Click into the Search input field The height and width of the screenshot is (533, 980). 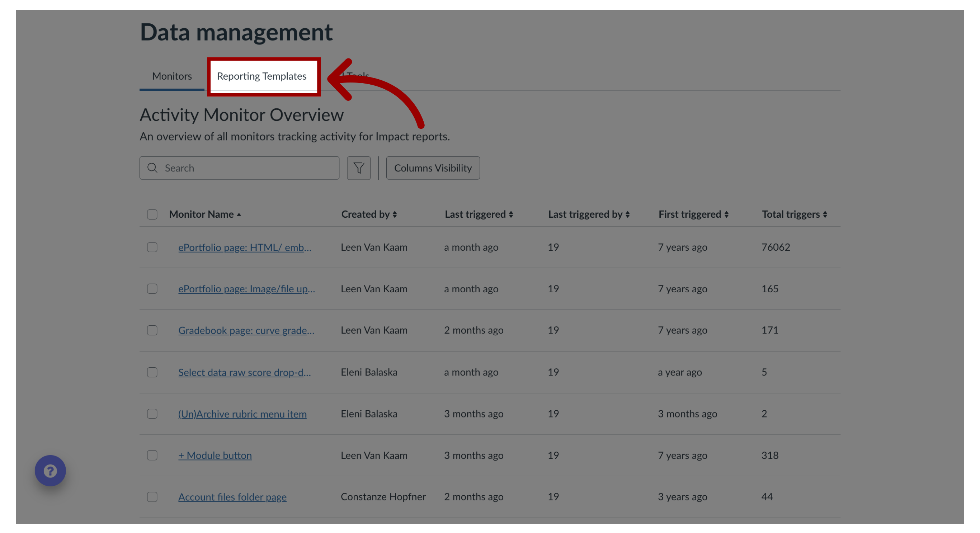(240, 168)
